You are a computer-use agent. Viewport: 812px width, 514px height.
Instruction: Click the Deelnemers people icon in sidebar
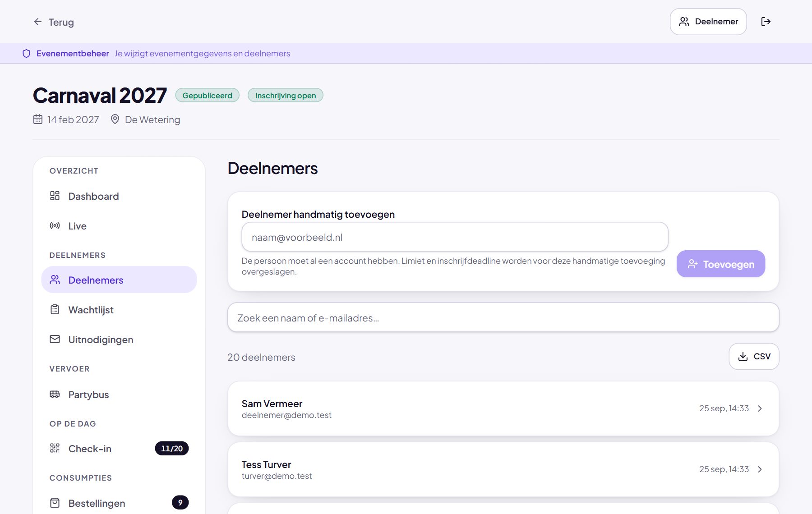[x=55, y=280]
